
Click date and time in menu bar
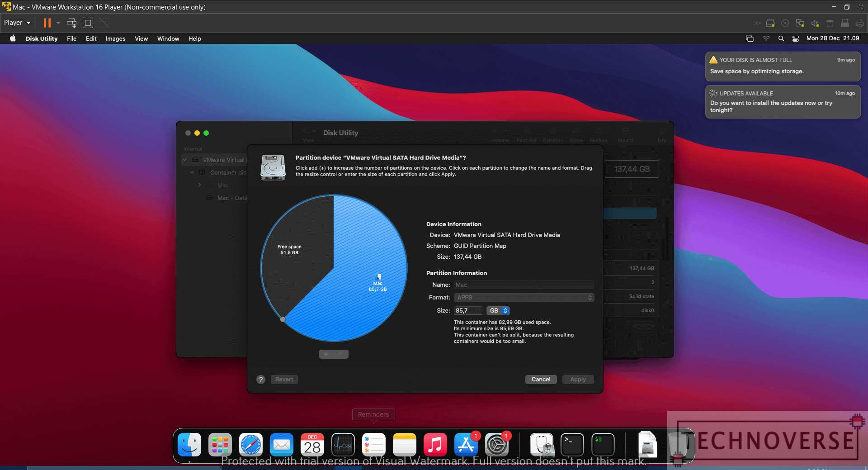click(x=833, y=38)
